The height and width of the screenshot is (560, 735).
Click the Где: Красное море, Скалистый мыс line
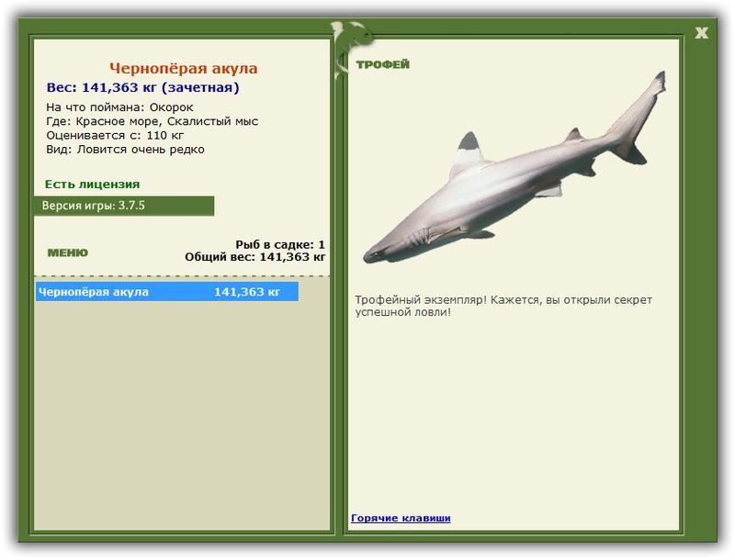[152, 121]
